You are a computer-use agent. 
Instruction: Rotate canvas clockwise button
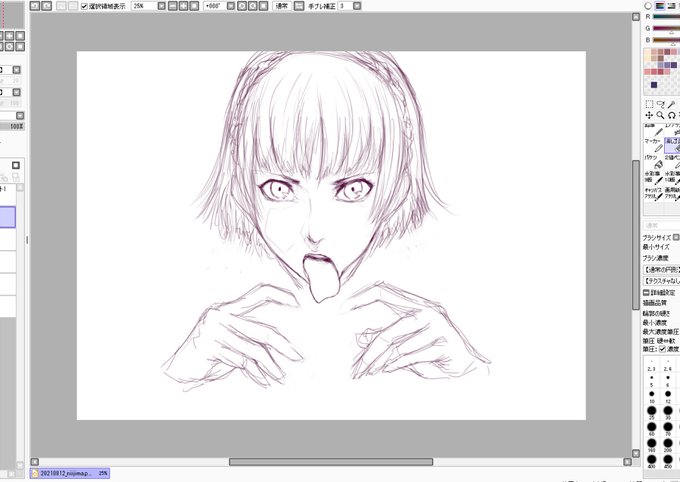(252, 6)
